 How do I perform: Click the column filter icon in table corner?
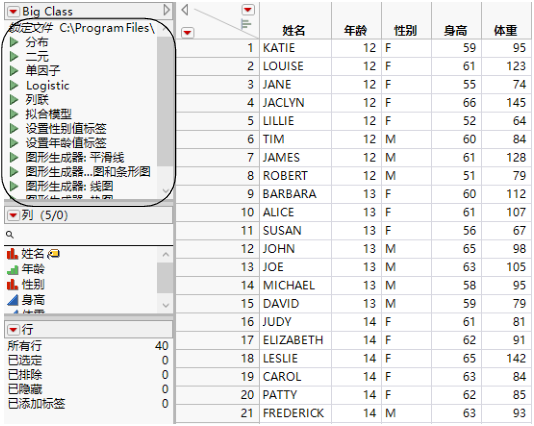point(246,24)
